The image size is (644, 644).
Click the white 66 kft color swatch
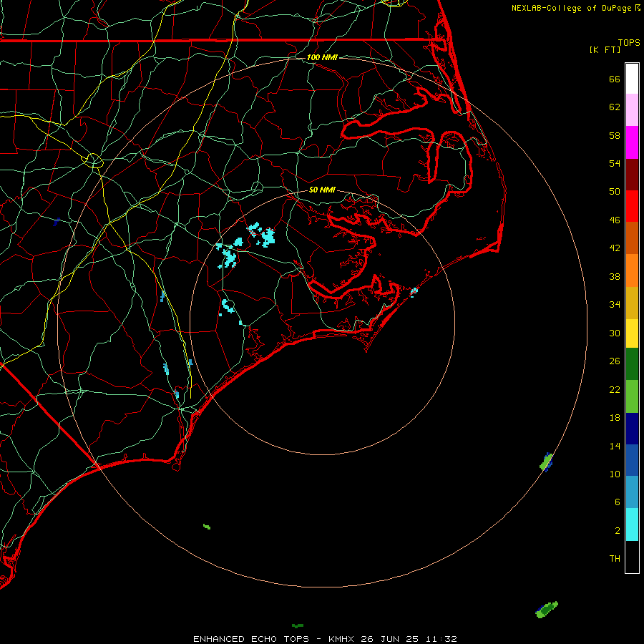click(632, 79)
